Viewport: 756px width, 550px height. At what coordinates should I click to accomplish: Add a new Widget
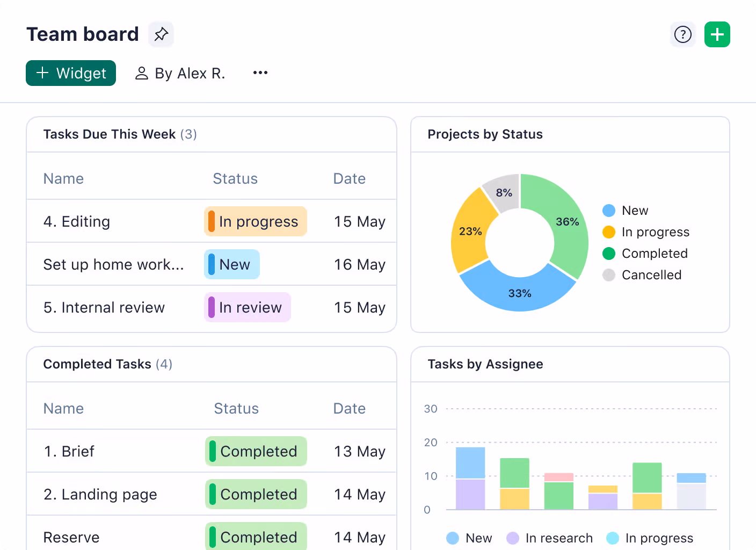pyautogui.click(x=71, y=73)
